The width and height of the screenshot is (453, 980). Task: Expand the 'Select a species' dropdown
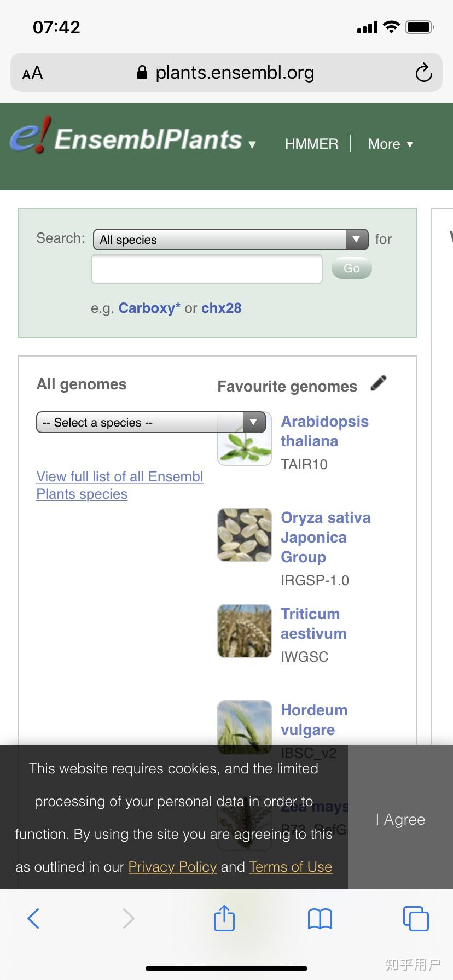[150, 422]
